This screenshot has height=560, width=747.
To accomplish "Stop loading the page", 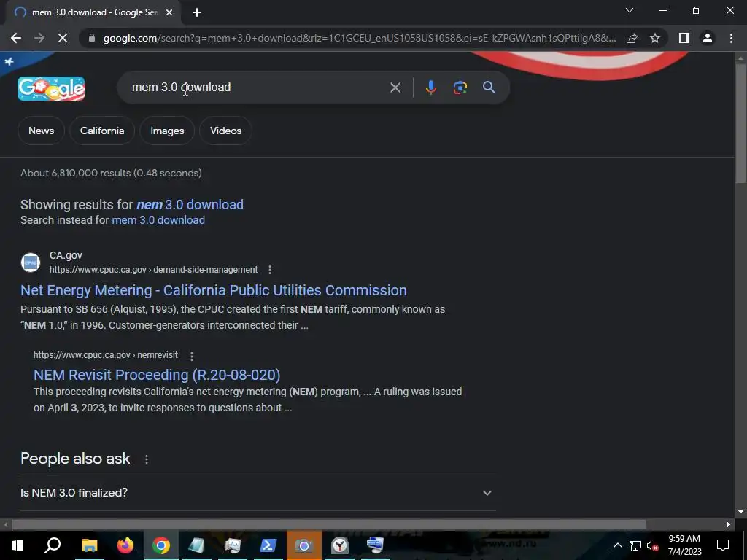I will click(63, 38).
